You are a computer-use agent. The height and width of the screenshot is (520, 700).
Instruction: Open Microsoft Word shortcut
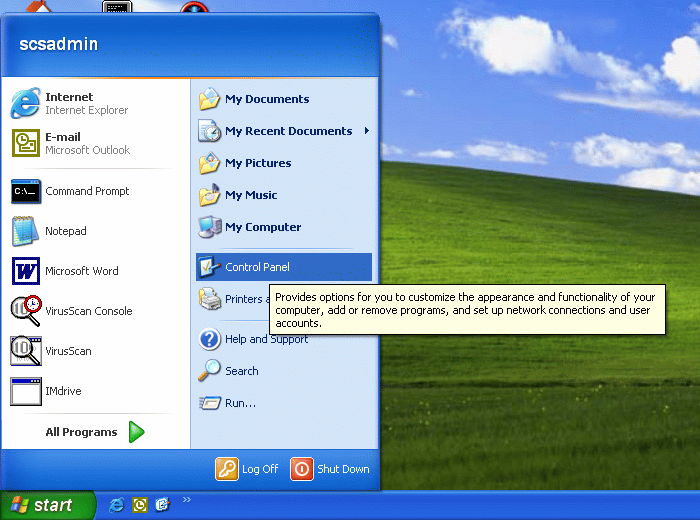(x=80, y=271)
